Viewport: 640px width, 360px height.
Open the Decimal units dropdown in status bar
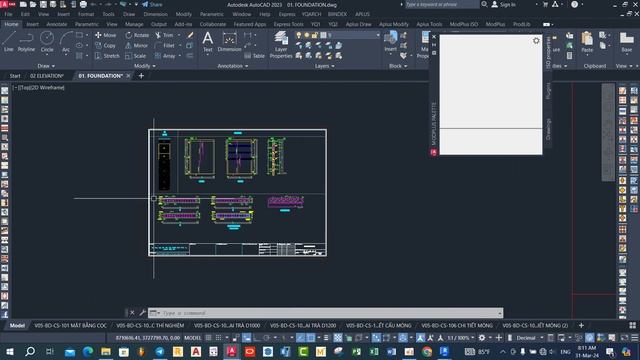[x=529, y=338]
